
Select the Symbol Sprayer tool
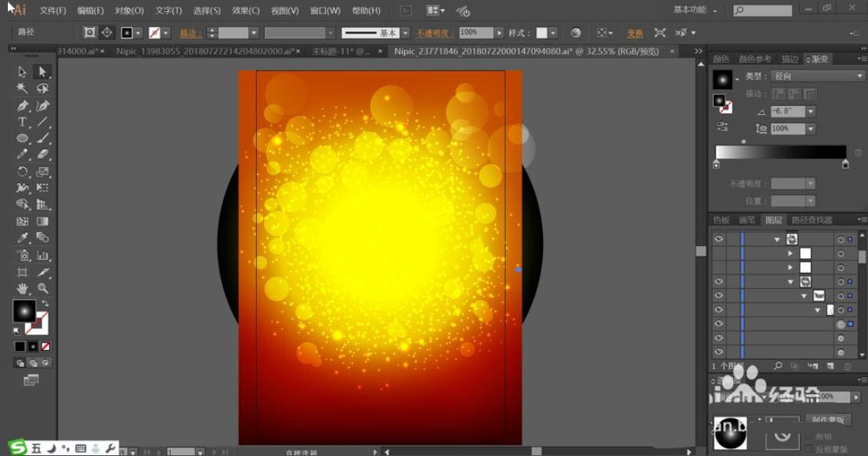coord(22,255)
